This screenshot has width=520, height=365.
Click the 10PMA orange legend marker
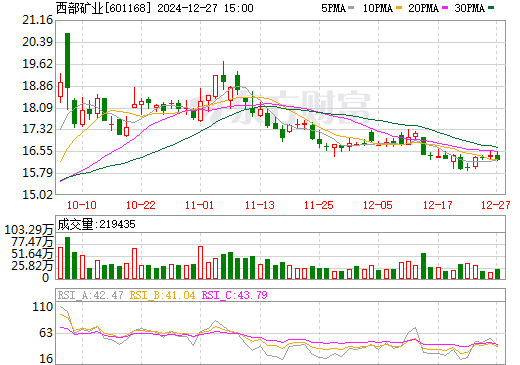coord(399,8)
